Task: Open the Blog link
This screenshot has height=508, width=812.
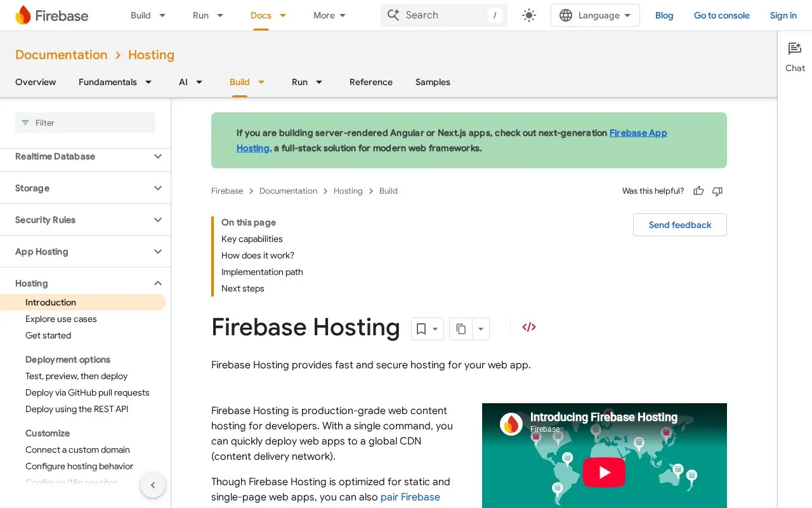Action: [x=664, y=15]
